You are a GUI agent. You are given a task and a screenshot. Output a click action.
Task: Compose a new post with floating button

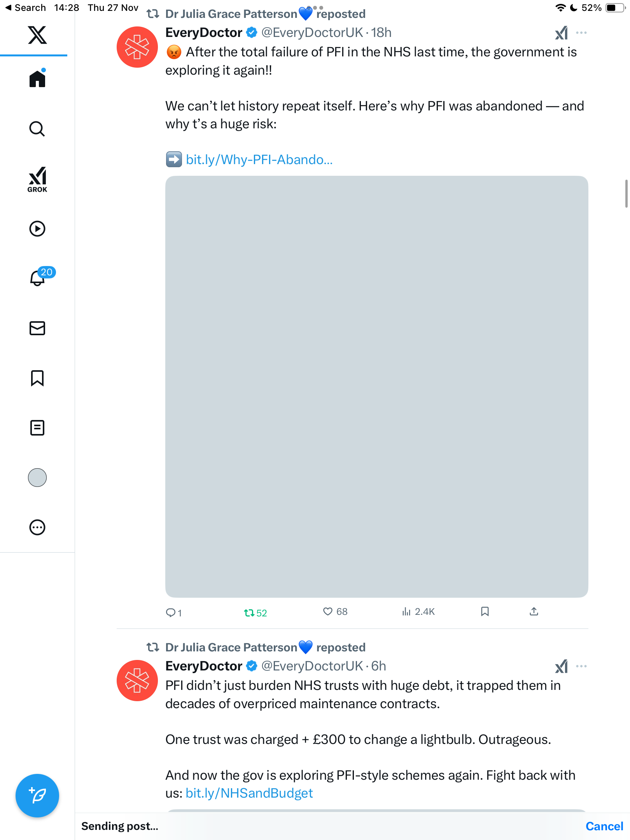37,796
